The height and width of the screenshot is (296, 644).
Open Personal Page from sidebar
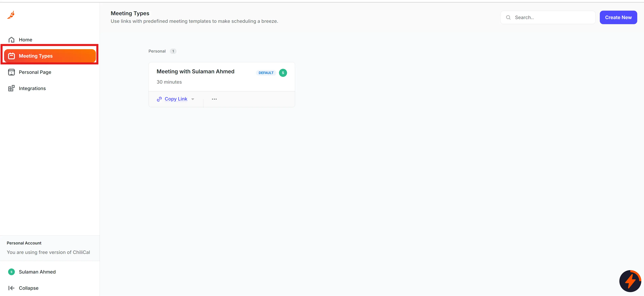click(x=35, y=72)
